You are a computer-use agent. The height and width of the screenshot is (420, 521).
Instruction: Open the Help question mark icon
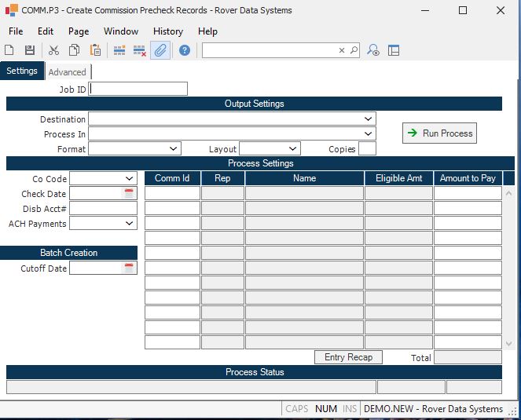coord(185,50)
